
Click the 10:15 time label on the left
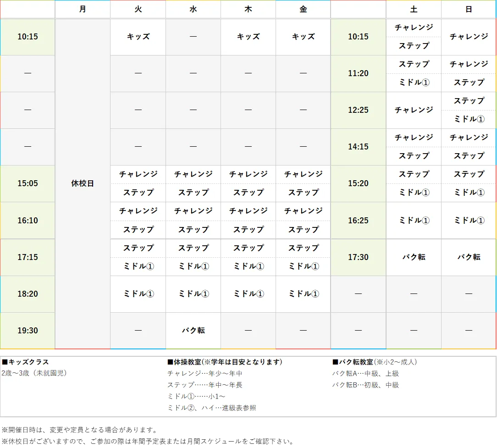(27, 37)
